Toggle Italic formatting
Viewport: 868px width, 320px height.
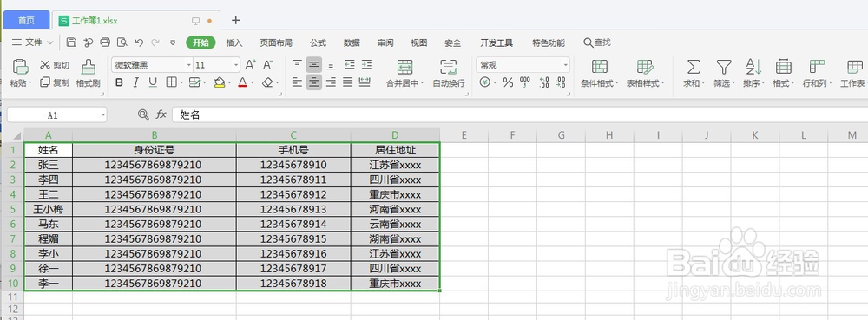pyautogui.click(x=135, y=82)
